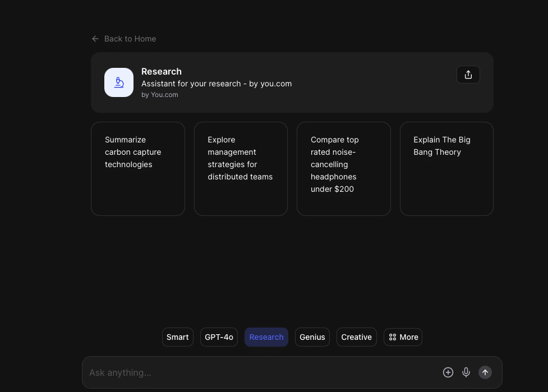Focus the 'Ask anything...' input field
Image resolution: width=548 pixels, height=392 pixels.
click(258, 372)
